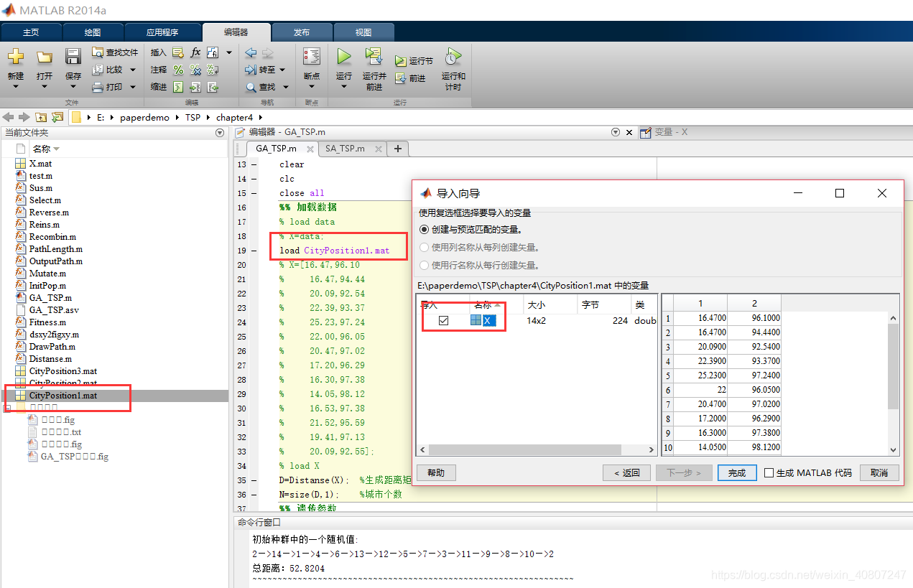Select Fitness.m in the folder list
The width and height of the screenshot is (913, 588).
click(x=47, y=322)
